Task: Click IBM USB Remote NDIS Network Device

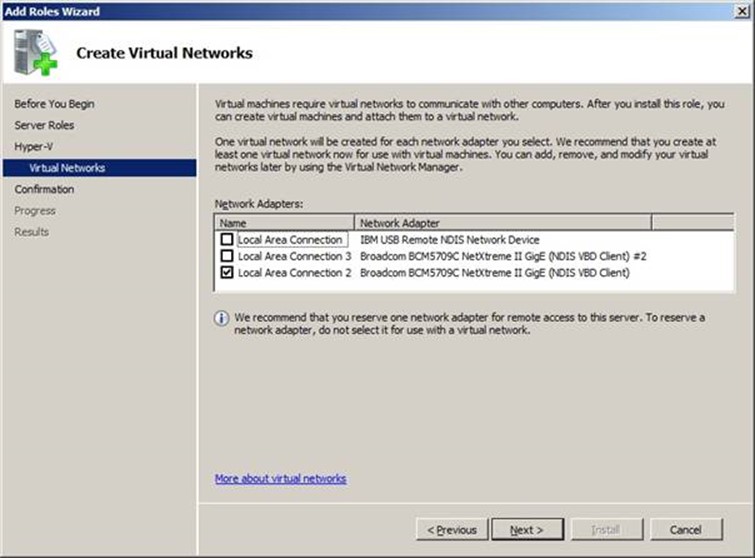Action: (450, 240)
